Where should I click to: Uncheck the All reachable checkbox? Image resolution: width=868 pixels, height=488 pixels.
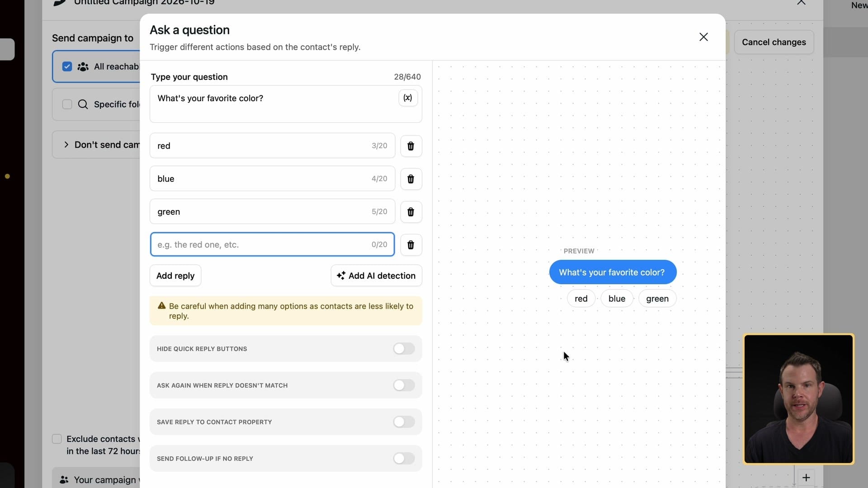(67, 67)
